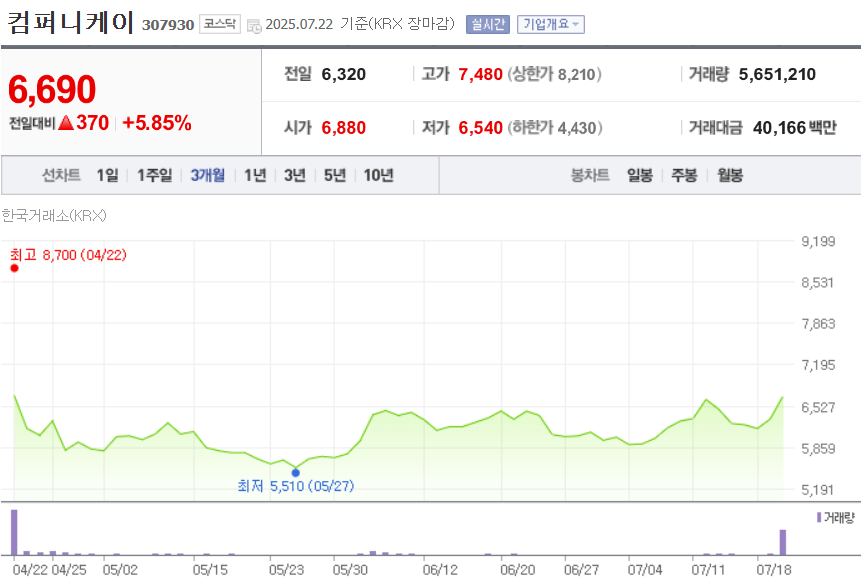The image size is (861, 583).
Task: Click the 선차트 label
Action: pyautogui.click(x=62, y=175)
